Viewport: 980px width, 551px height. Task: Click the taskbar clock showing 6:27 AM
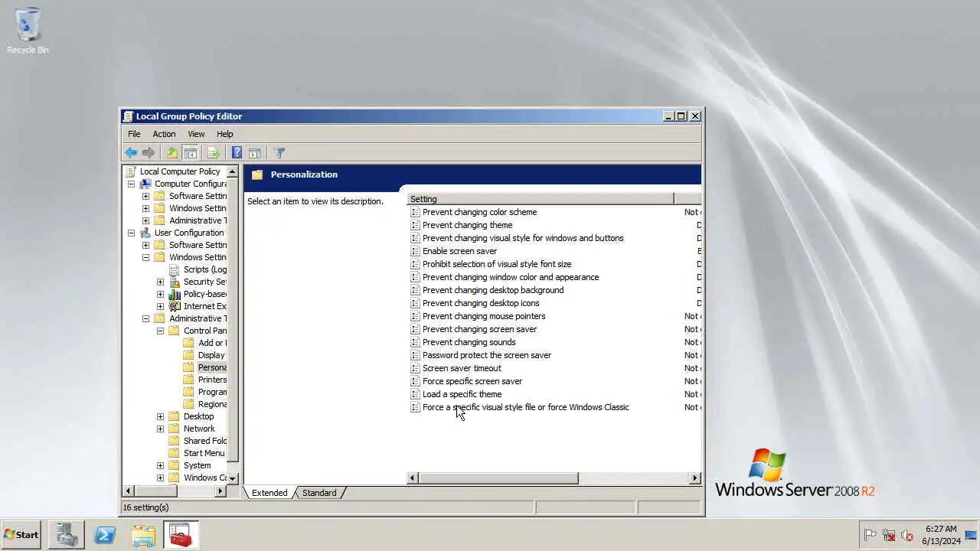pyautogui.click(x=941, y=534)
